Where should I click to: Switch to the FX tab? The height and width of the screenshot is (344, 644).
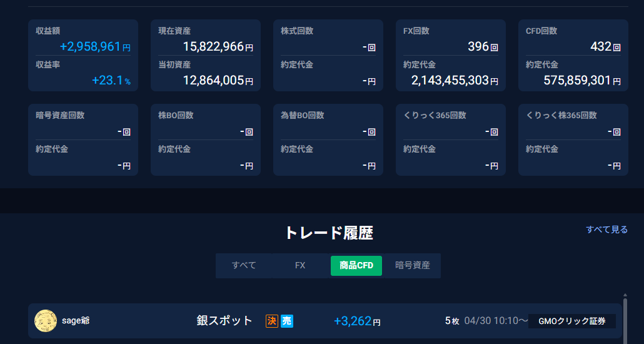pyautogui.click(x=300, y=265)
